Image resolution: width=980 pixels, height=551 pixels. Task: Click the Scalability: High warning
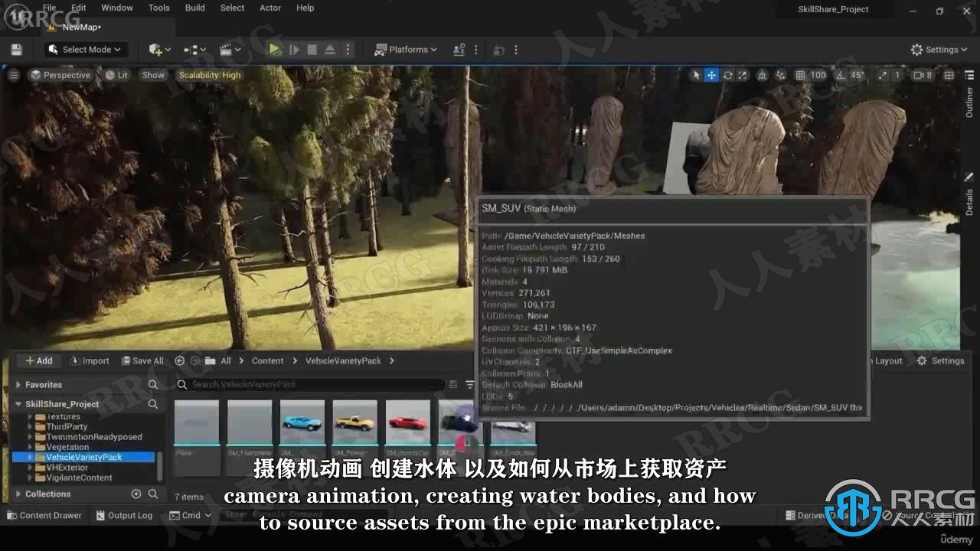[210, 75]
